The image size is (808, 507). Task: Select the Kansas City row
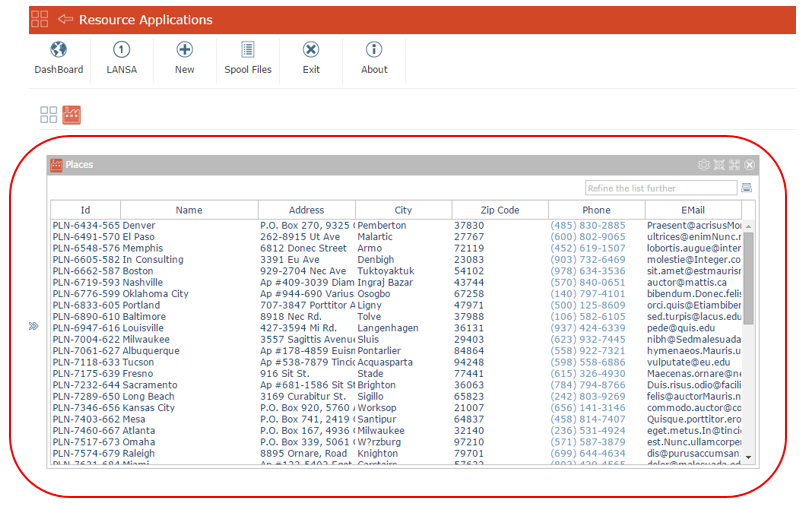(397, 408)
